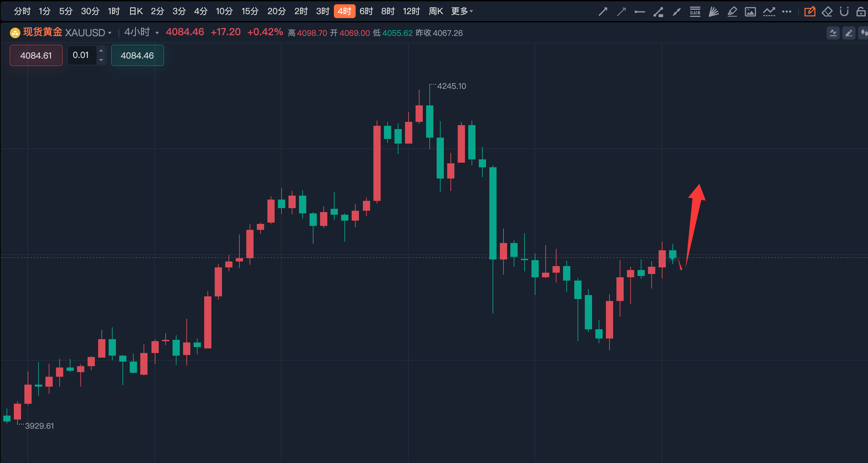Open the indicator line icon button
This screenshot has height=463, width=868.
coord(833,33)
